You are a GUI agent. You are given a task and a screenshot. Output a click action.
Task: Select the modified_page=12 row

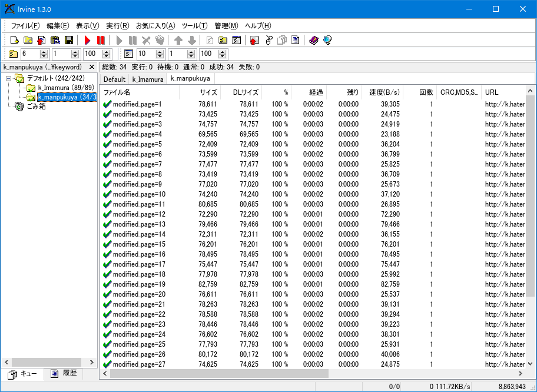click(313, 214)
